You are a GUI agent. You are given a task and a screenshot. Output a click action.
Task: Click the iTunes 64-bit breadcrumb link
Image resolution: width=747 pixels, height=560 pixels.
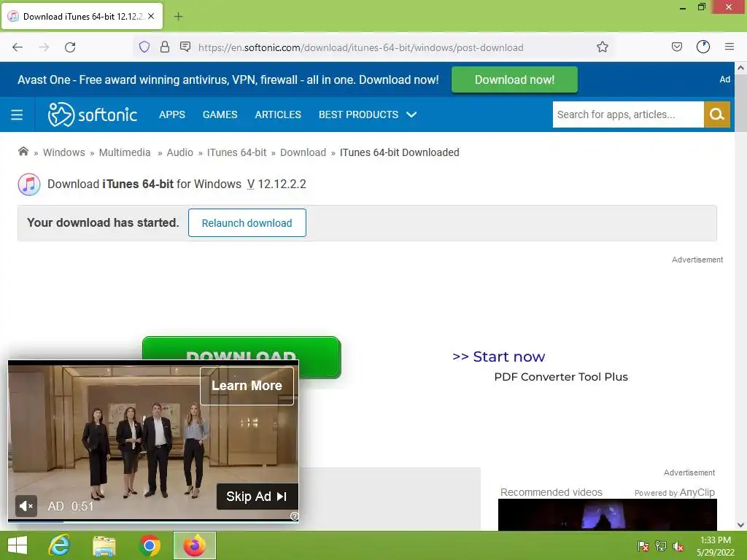tap(236, 152)
